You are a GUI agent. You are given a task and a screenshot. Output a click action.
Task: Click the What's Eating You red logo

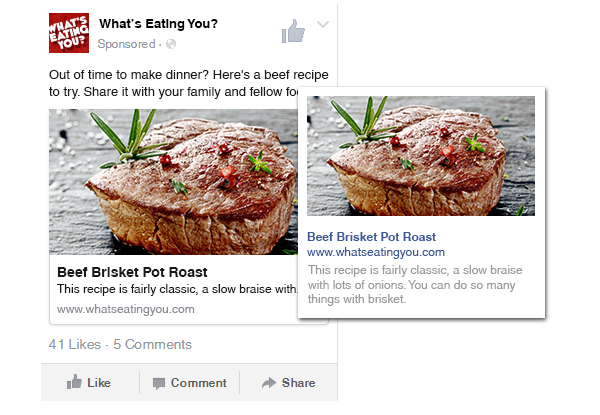[x=69, y=33]
